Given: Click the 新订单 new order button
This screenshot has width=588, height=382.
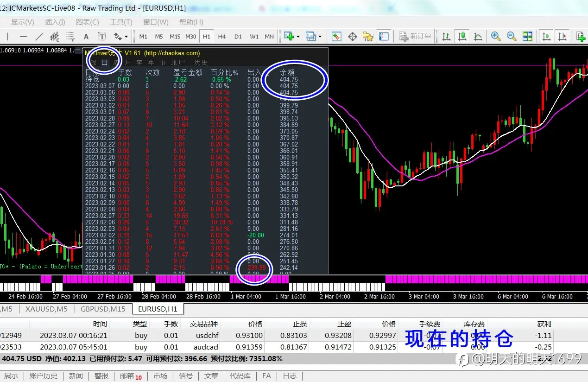Looking at the screenshot, I should 415,36.
